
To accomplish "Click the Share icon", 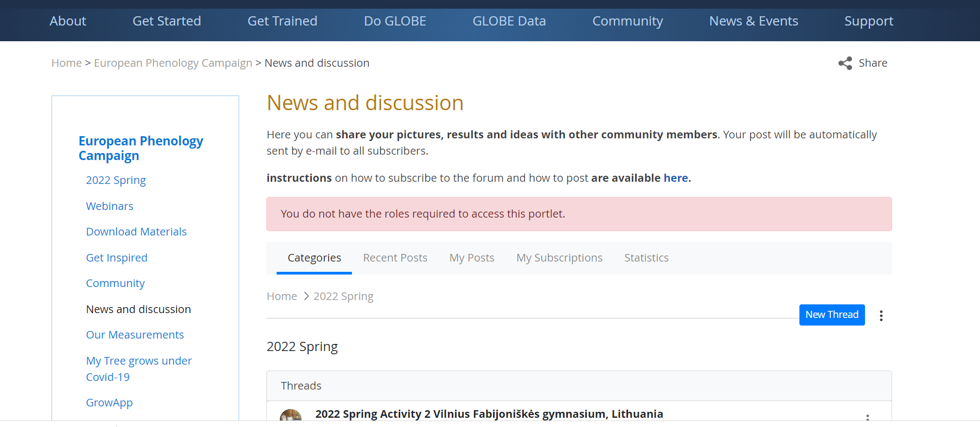I will 845,63.
